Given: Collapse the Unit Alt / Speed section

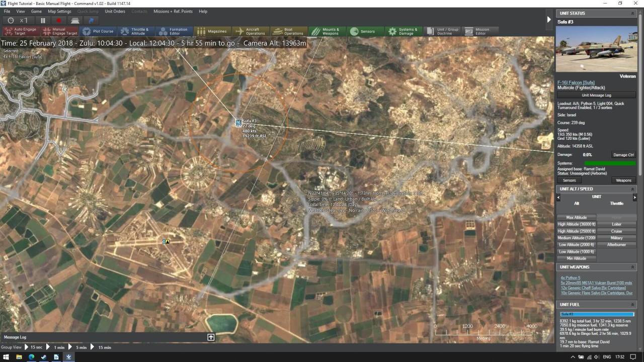Looking at the screenshot, I should [632, 189].
